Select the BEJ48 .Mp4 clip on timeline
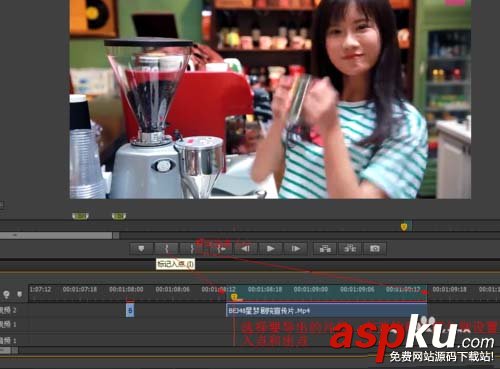 [x=326, y=311]
